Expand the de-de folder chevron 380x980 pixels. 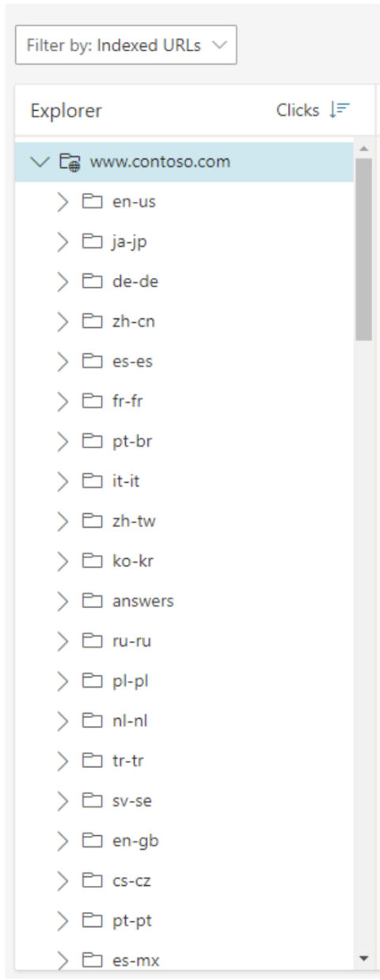click(x=63, y=282)
